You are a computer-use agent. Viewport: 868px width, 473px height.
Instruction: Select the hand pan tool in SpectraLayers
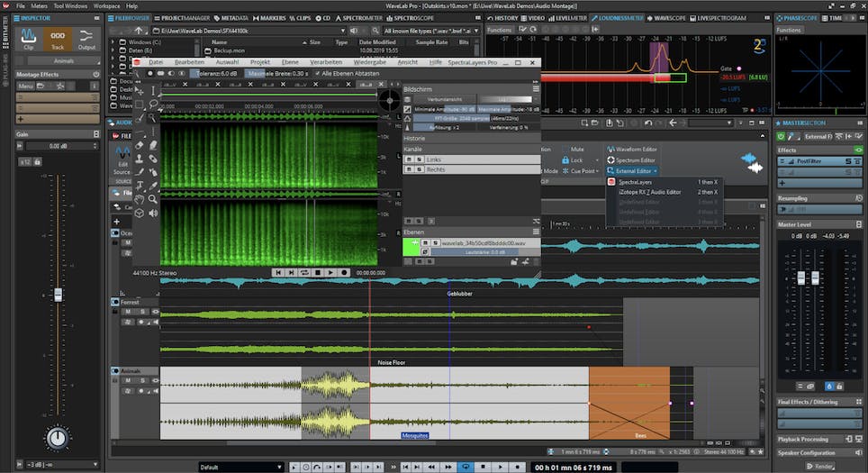click(140, 198)
